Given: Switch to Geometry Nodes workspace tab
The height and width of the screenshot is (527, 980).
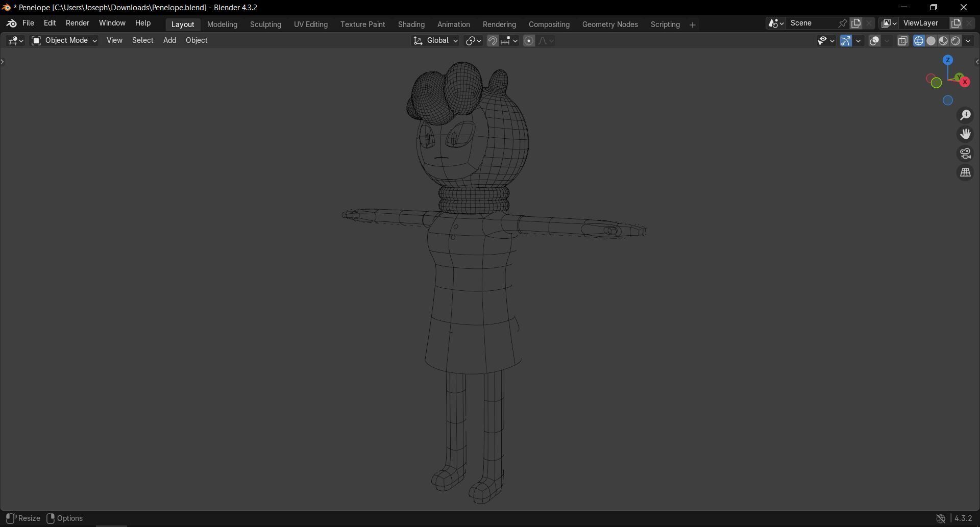Looking at the screenshot, I should pos(610,24).
